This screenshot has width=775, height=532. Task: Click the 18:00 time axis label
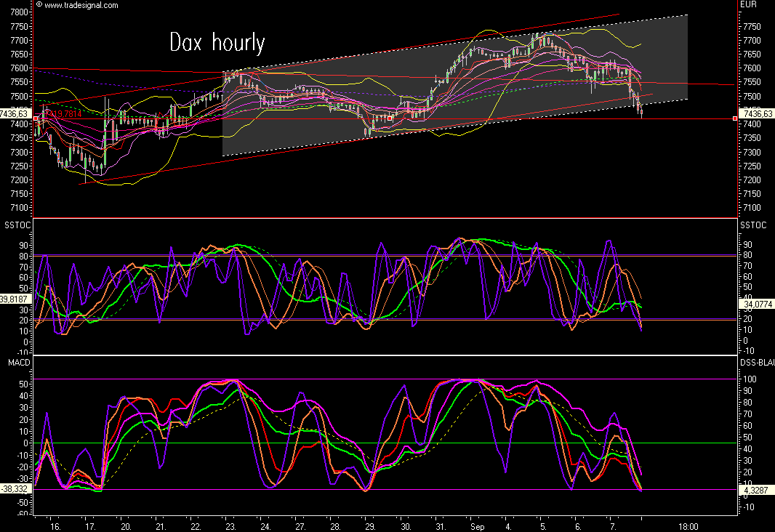tap(688, 525)
